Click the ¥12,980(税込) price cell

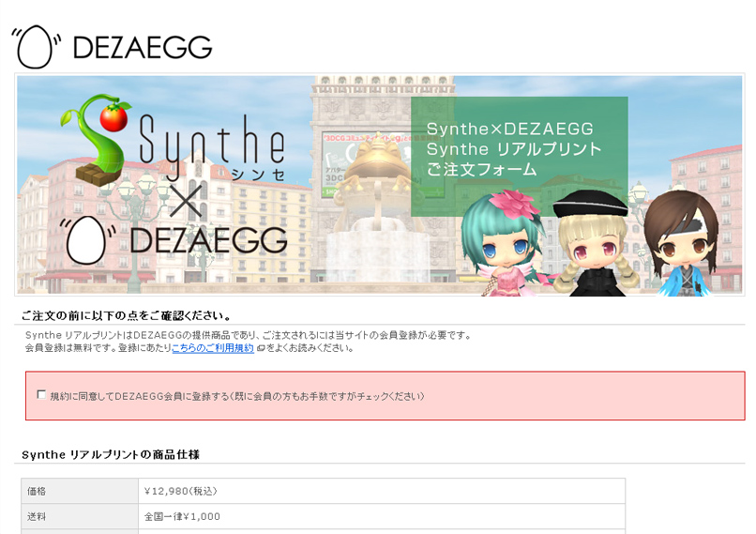(x=382, y=491)
